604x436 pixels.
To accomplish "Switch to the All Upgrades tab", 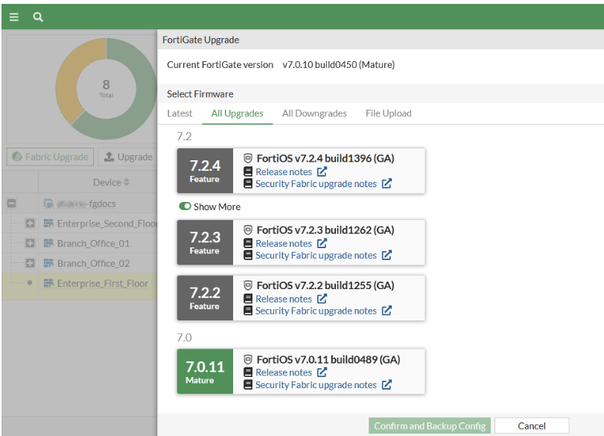I will (237, 113).
